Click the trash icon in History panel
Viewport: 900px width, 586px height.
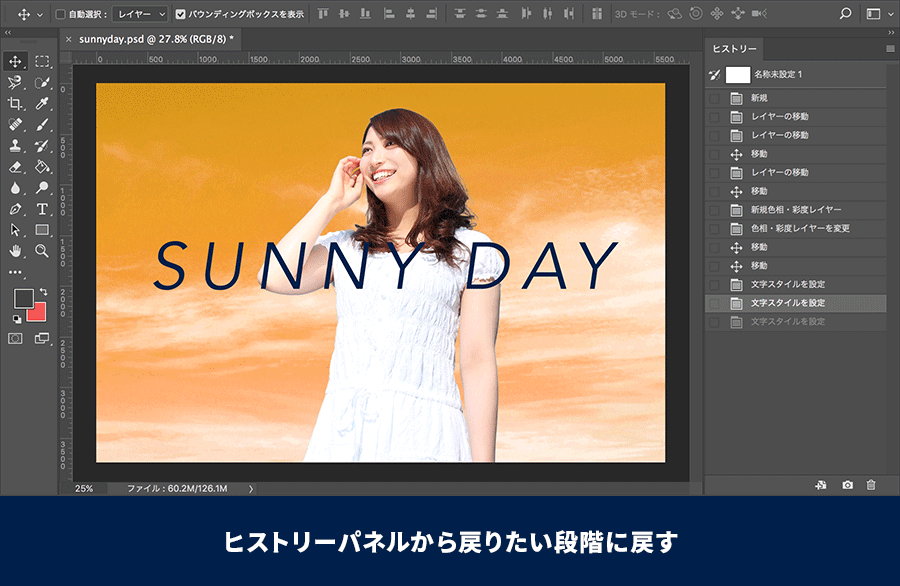tap(870, 485)
